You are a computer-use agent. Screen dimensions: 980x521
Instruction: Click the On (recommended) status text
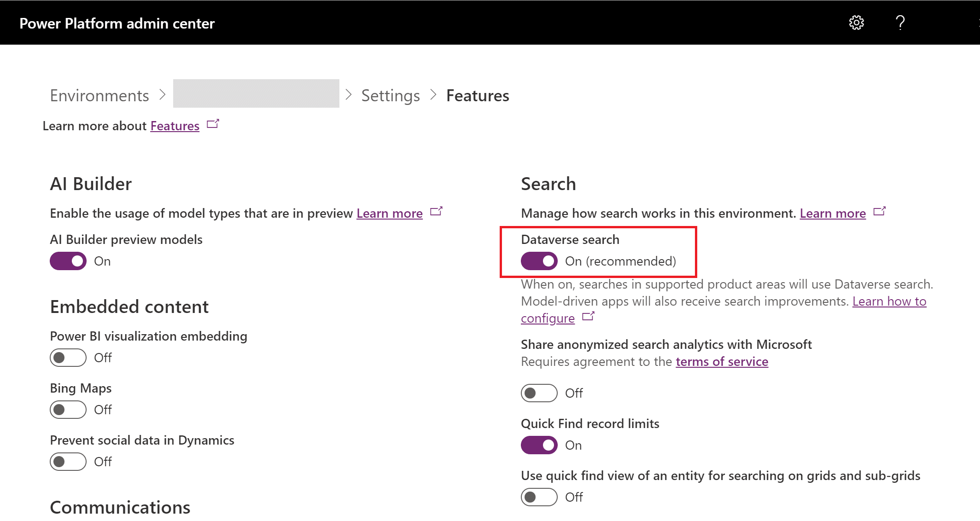pos(621,261)
